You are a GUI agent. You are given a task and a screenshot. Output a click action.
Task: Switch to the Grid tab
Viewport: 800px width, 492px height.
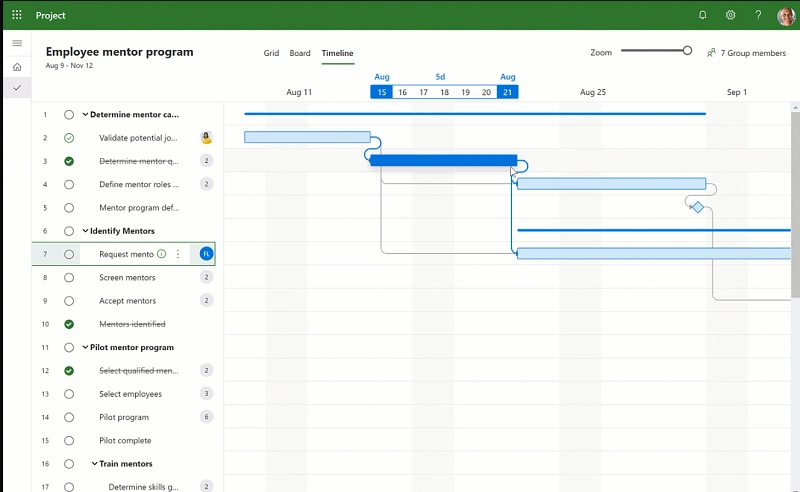click(271, 53)
